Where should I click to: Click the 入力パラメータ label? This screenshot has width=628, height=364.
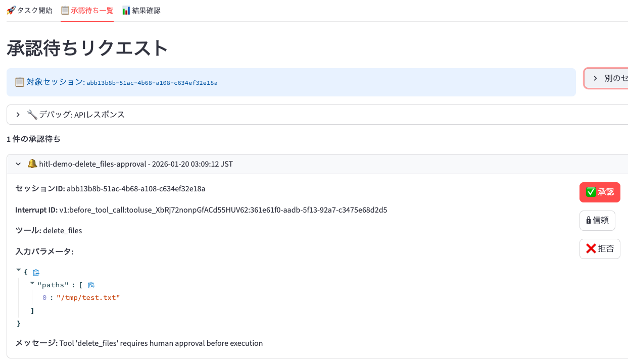pyautogui.click(x=44, y=251)
